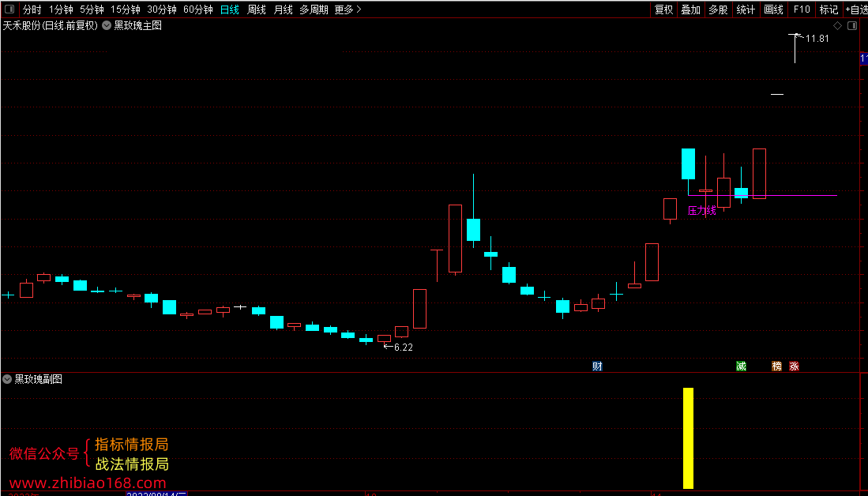Click the 榜 ranking marker on the chart
The image size is (868, 496).
tap(777, 366)
